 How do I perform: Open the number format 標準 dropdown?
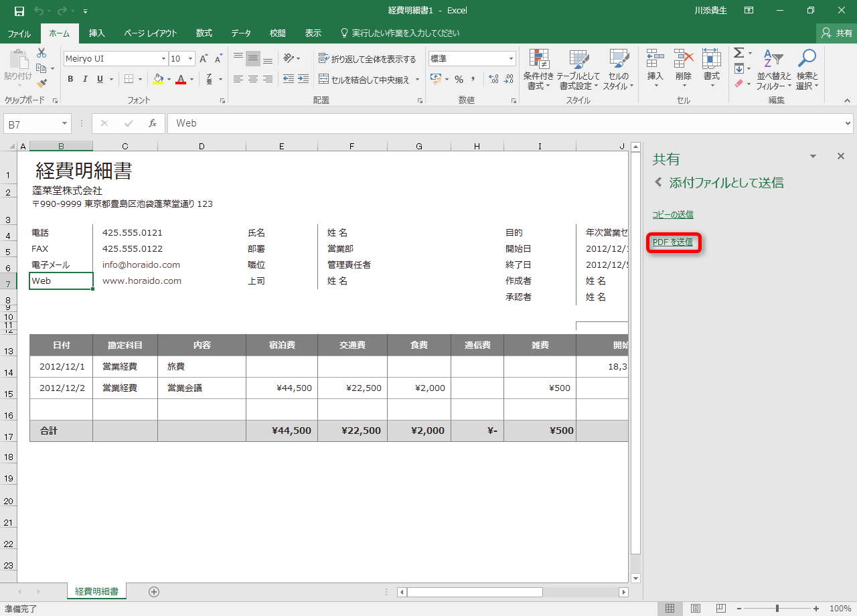pyautogui.click(x=512, y=59)
